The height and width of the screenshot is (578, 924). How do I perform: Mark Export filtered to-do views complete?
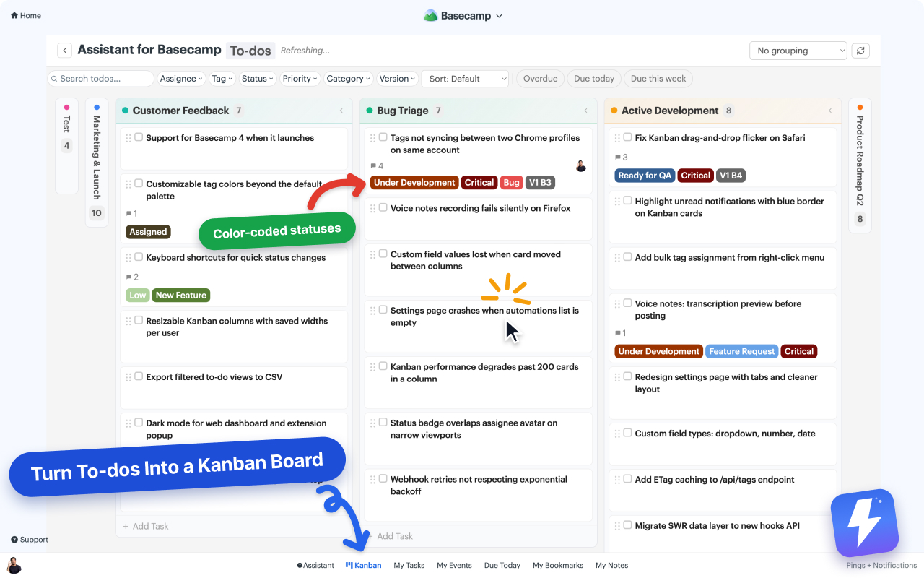139,376
